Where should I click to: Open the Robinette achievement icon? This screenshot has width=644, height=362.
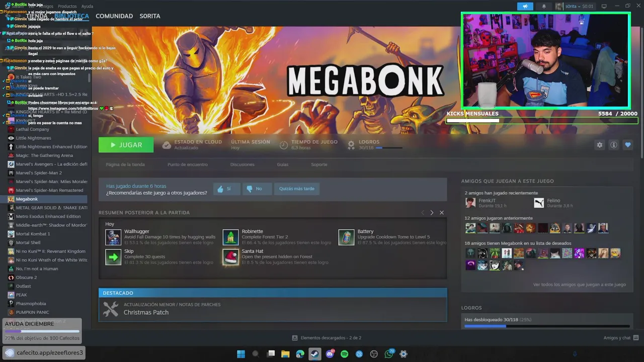(230, 237)
